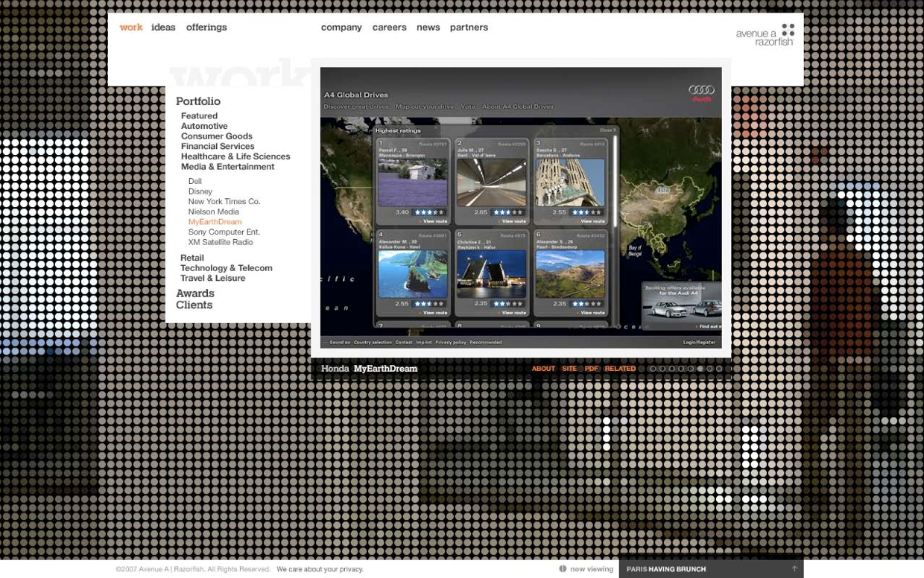Collapse the Media & Entertainment category
924x578 pixels.
point(228,167)
